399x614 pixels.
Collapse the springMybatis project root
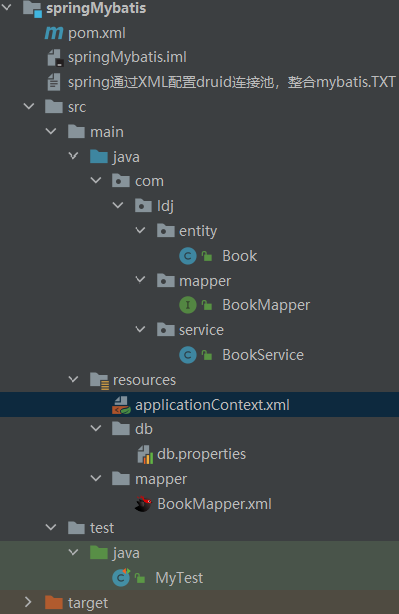click(7, 7)
